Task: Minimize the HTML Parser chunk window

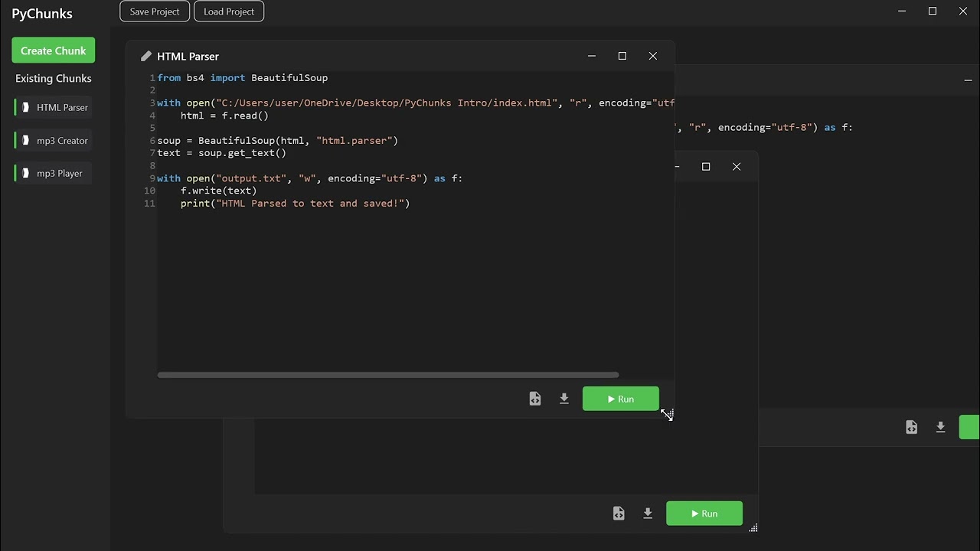Action: [x=592, y=56]
